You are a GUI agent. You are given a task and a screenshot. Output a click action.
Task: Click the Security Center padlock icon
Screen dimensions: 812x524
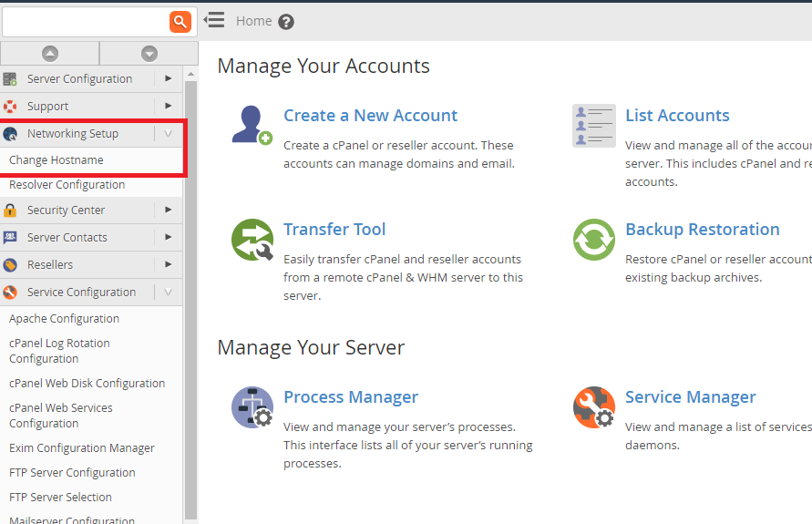(10, 211)
